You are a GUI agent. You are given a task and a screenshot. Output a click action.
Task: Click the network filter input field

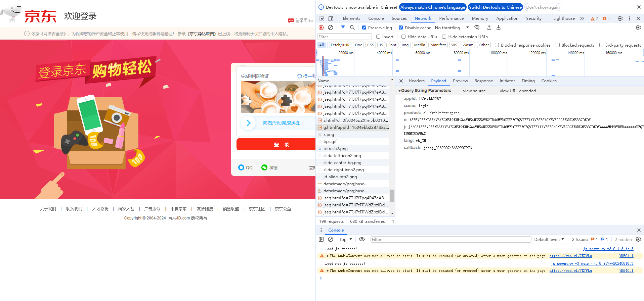344,37
